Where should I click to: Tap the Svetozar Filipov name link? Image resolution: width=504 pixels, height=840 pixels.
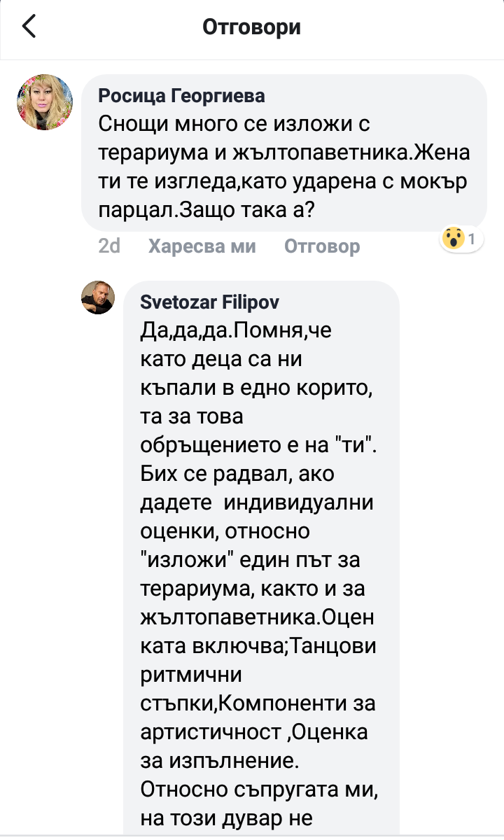[211, 303]
